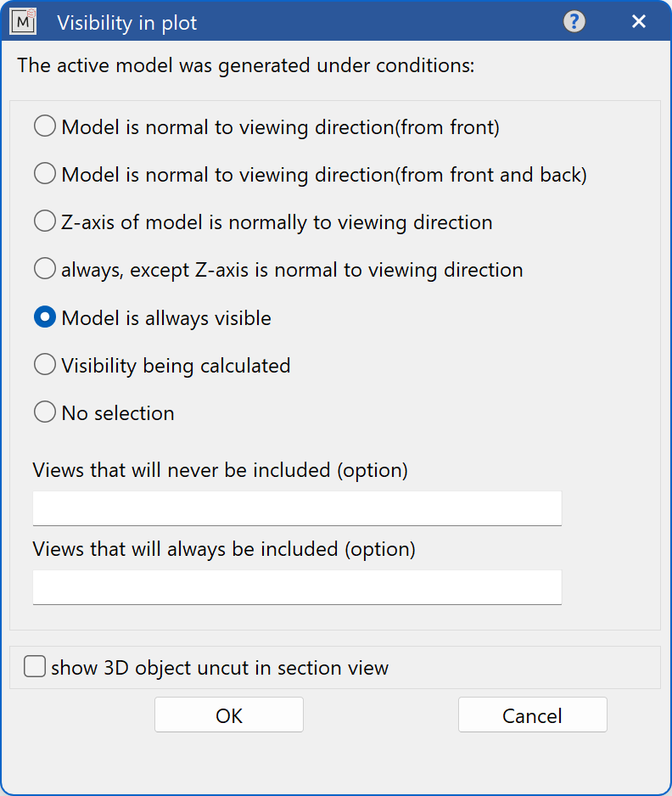Enable the show 3D object uncut checkbox
The width and height of the screenshot is (672, 796).
pyautogui.click(x=35, y=667)
